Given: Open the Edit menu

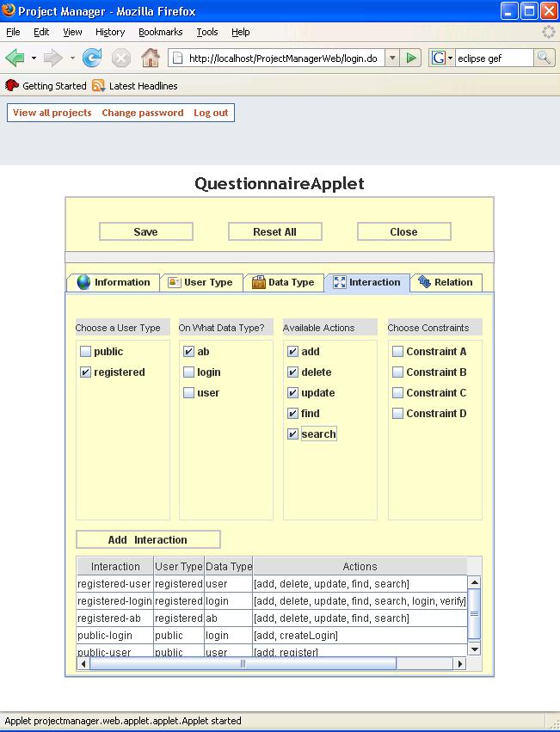Looking at the screenshot, I should coord(41,32).
